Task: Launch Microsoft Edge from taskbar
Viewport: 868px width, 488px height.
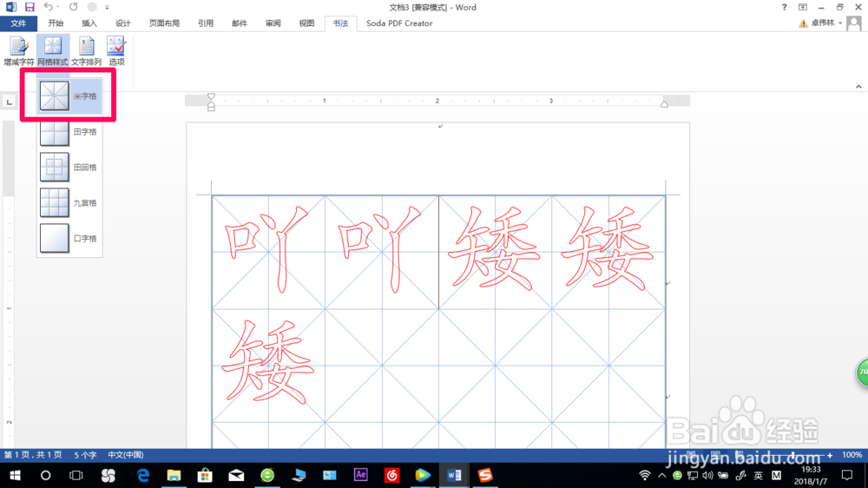Action: click(143, 475)
